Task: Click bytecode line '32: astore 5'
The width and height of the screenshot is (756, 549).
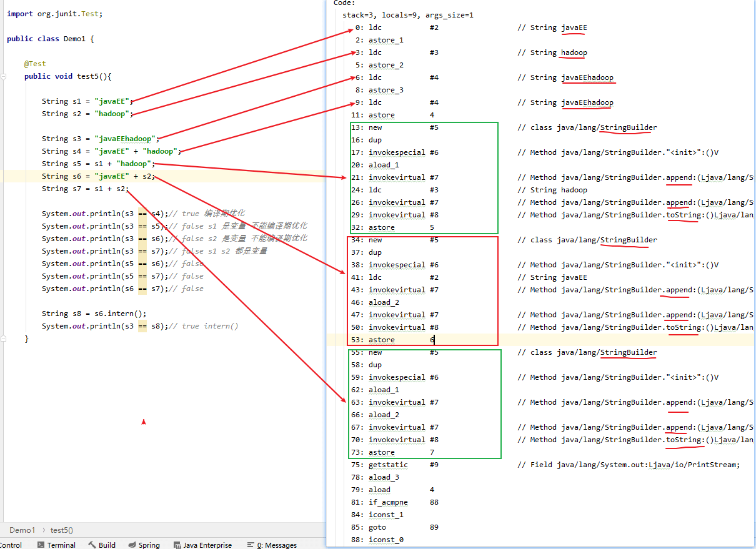Action: tap(392, 227)
